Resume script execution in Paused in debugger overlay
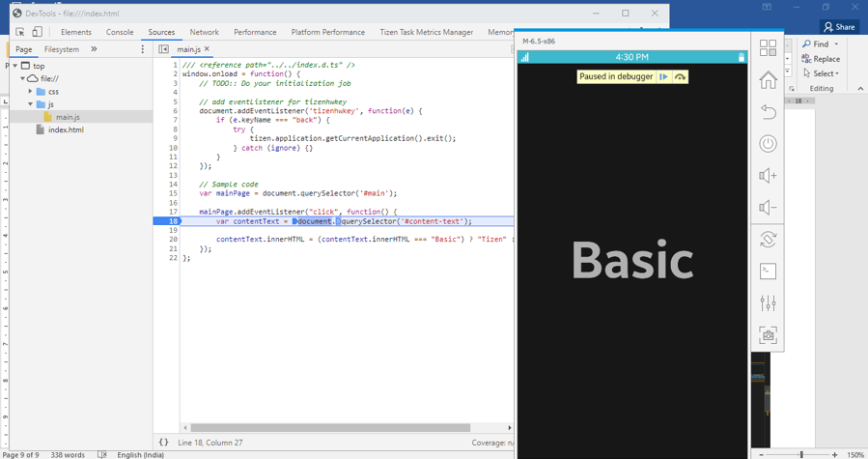The image size is (868, 459). [x=663, y=76]
